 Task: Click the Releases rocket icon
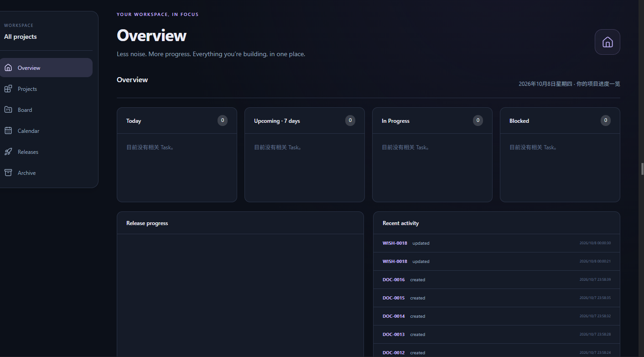(x=8, y=152)
